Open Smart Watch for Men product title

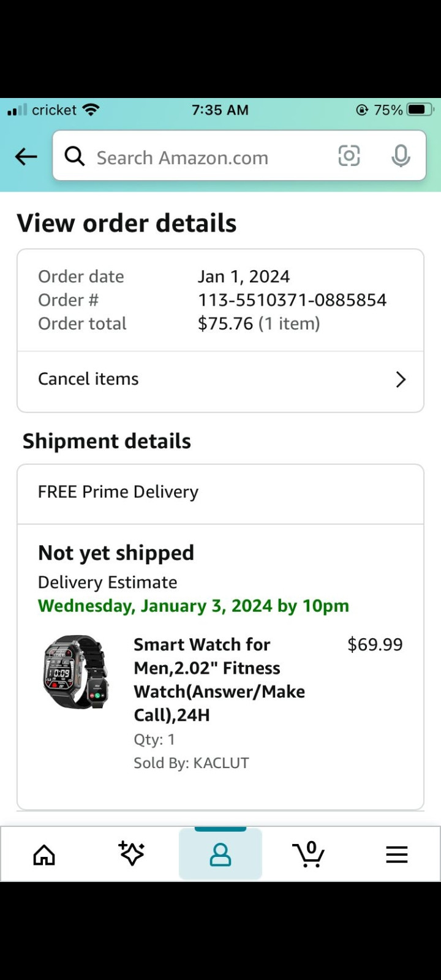tap(219, 679)
